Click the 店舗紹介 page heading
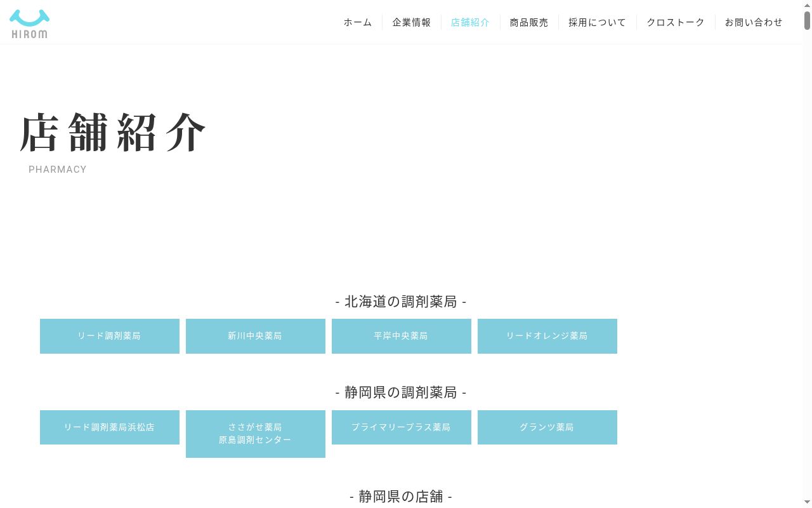This screenshot has height=508, width=812. pyautogui.click(x=113, y=132)
